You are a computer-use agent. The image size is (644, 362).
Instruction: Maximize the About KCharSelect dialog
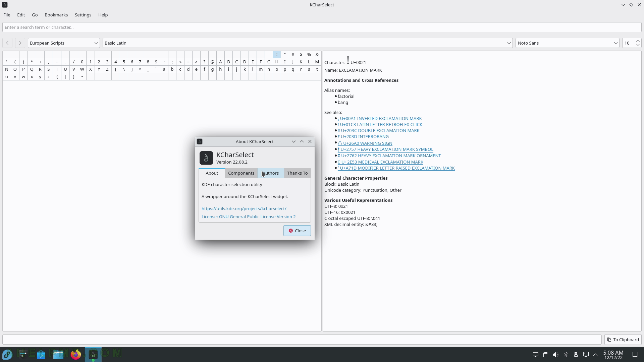pyautogui.click(x=302, y=141)
